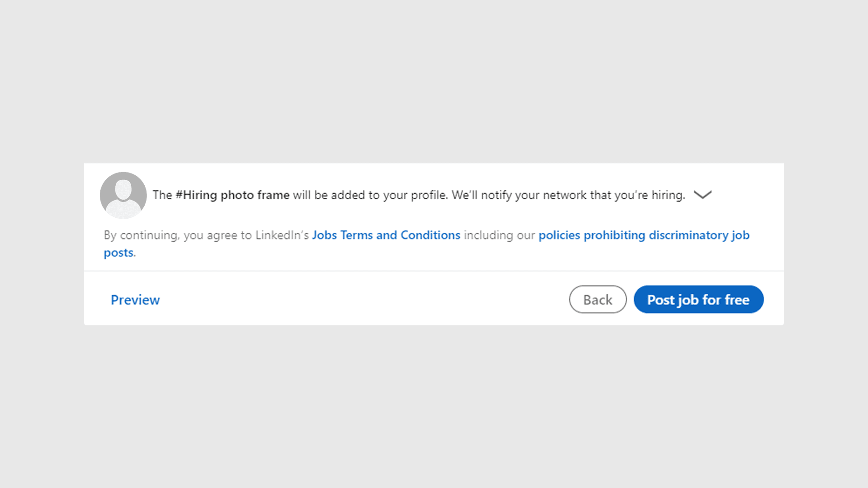The width and height of the screenshot is (868, 488).
Task: Open the Jobs Terms and Conditions link
Action: tap(386, 235)
